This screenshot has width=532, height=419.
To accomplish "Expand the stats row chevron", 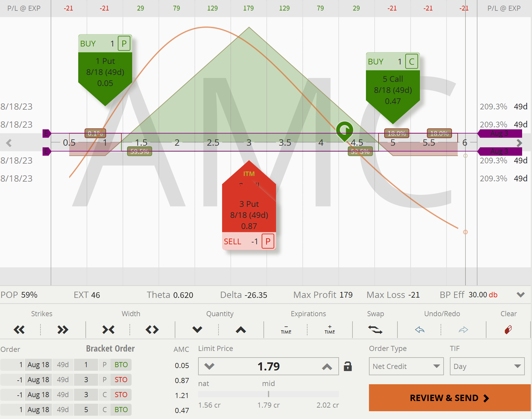I will 521,295.
